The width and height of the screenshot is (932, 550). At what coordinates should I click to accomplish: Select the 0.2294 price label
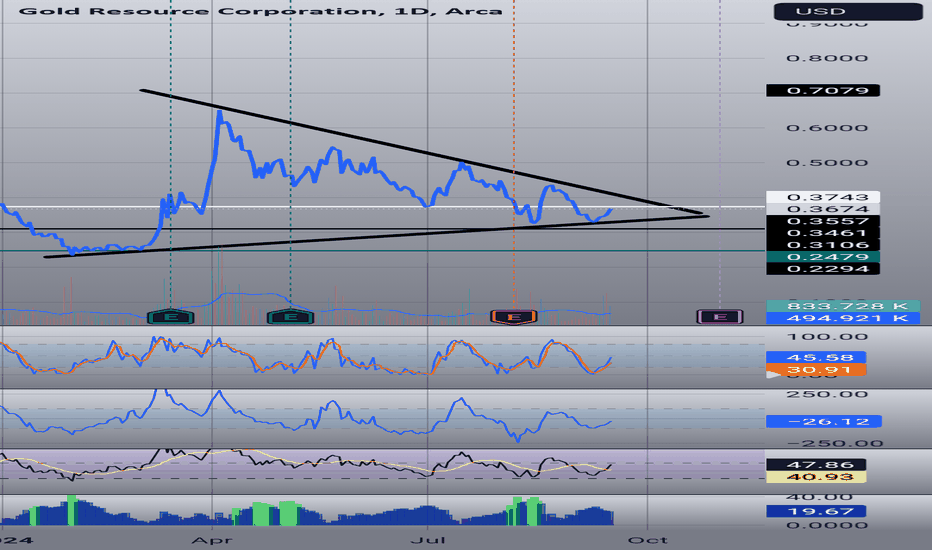(x=823, y=268)
